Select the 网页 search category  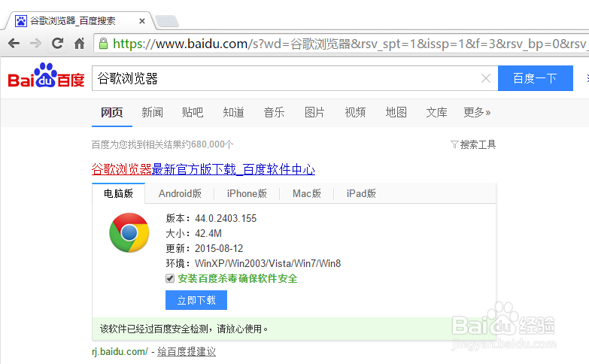112,112
